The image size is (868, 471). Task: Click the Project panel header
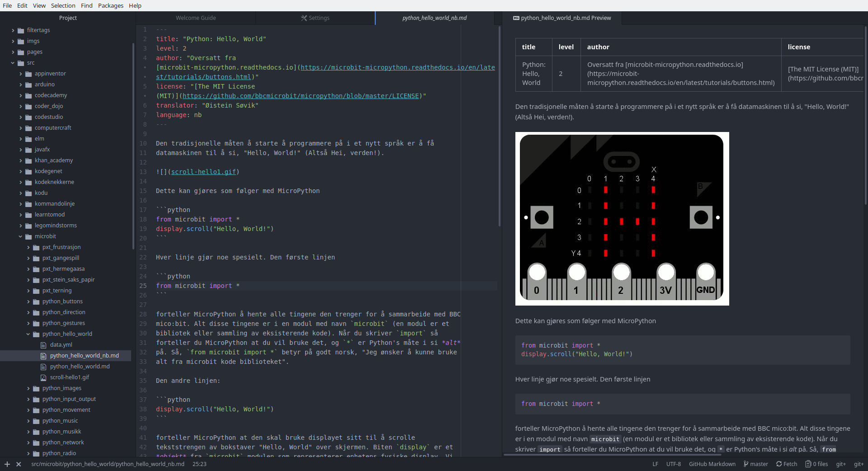point(68,18)
